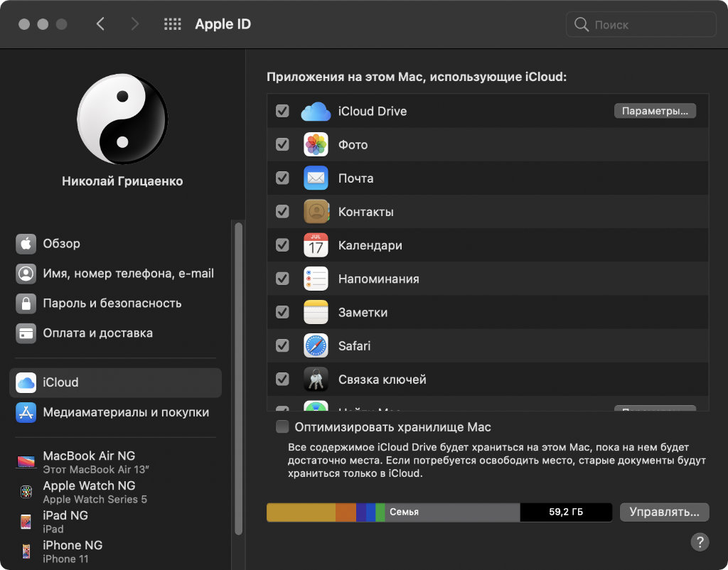Uncheck the Контакты sync checkbox
This screenshot has height=570, width=728.
[x=282, y=212]
